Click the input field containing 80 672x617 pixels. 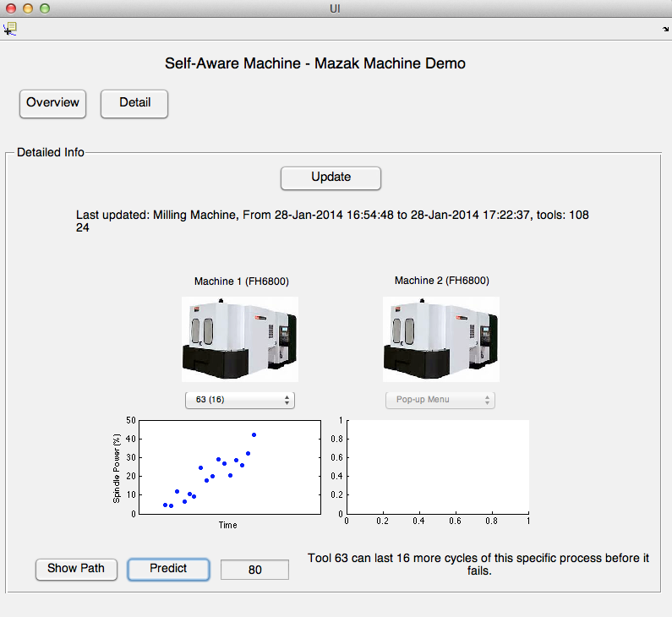(254, 570)
